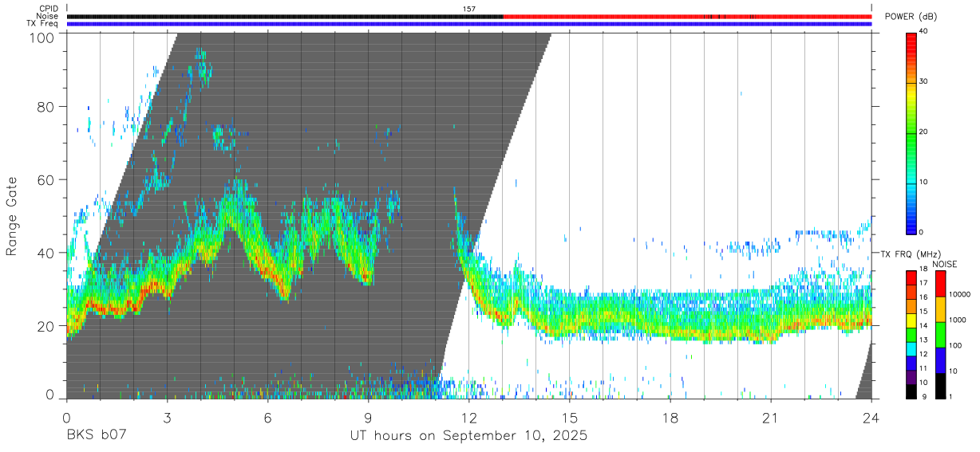The width and height of the screenshot is (980, 452).
Task: Click the y-axis tick label '20'
Action: 46,326
